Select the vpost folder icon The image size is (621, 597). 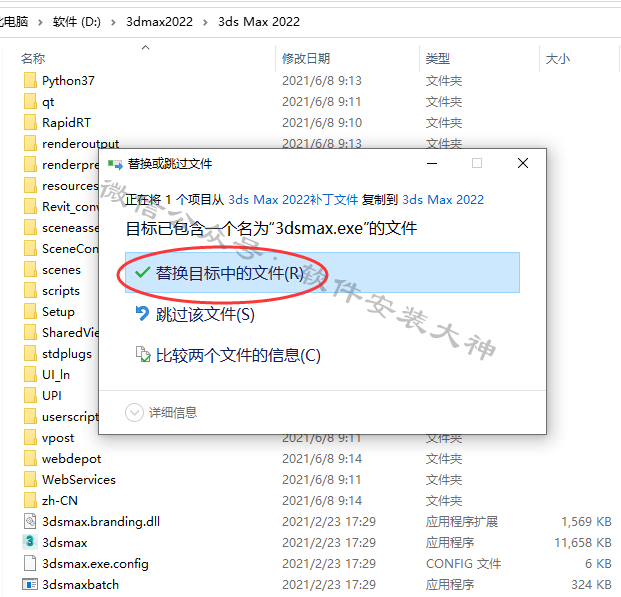(30, 437)
